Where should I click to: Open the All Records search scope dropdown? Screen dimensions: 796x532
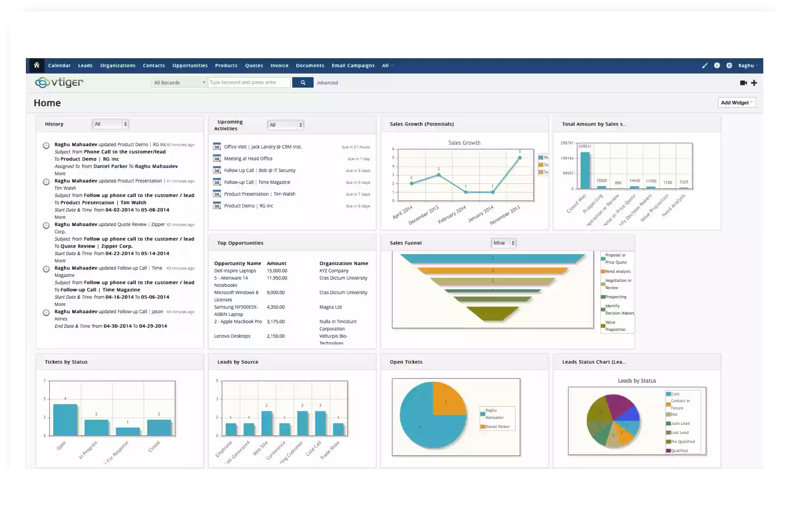pyautogui.click(x=178, y=82)
